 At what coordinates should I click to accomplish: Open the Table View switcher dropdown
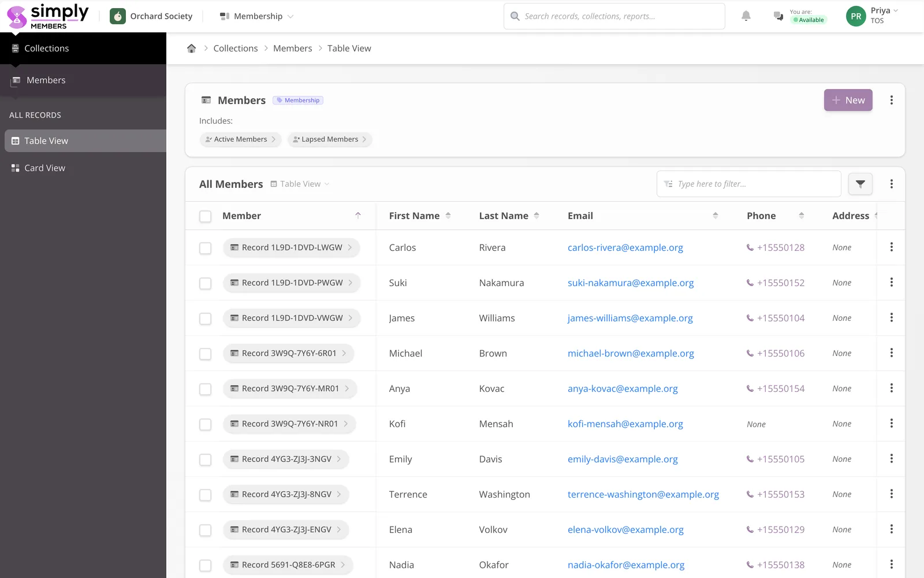point(300,184)
